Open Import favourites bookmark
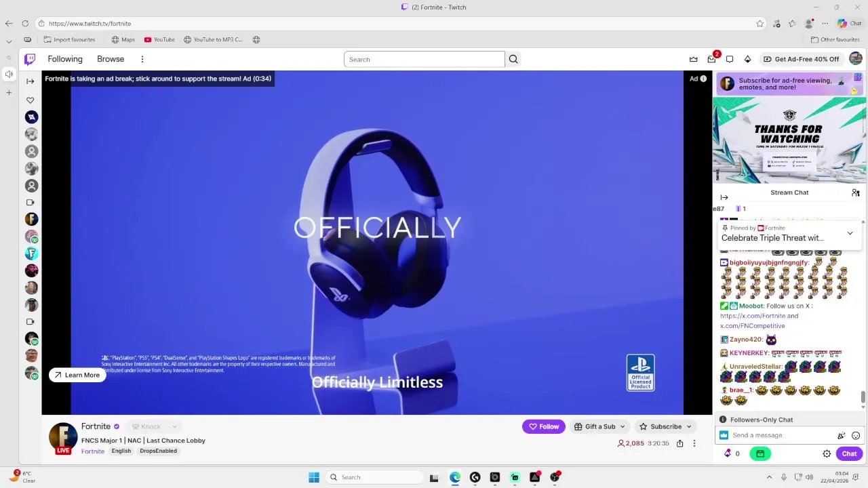Screen dimensions: 868x488 click(69, 40)
